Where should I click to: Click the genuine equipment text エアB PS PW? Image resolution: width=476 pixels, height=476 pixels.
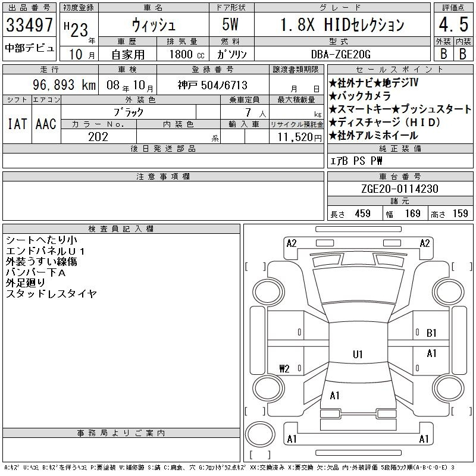[356, 161]
